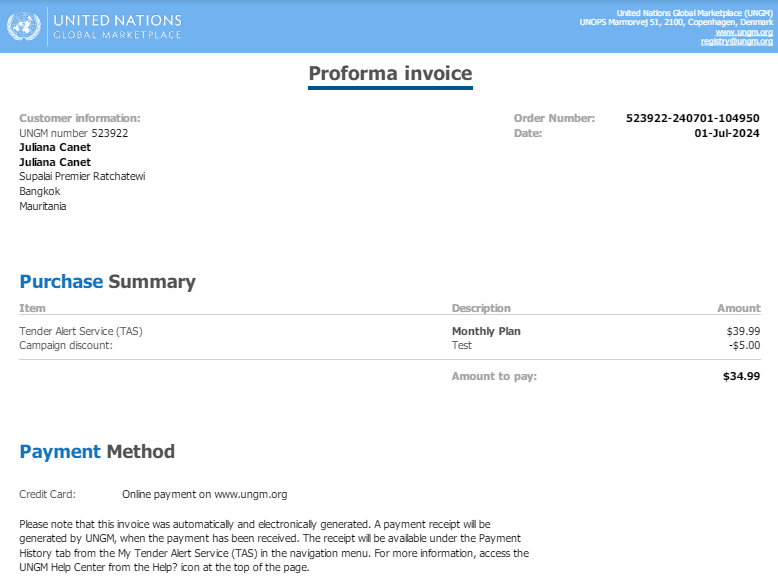
Task: Click the Description column header
Action: 481,308
